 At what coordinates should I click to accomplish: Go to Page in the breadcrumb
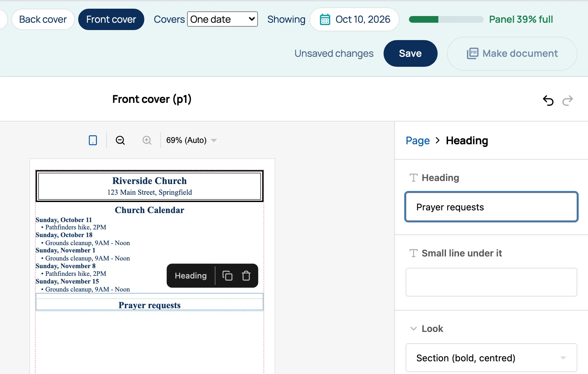pyautogui.click(x=418, y=141)
